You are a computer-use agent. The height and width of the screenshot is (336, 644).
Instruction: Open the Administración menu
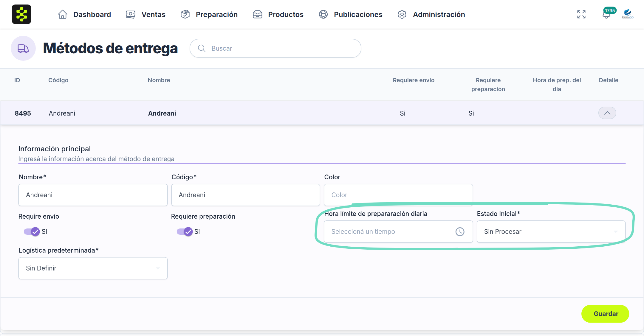point(431,14)
